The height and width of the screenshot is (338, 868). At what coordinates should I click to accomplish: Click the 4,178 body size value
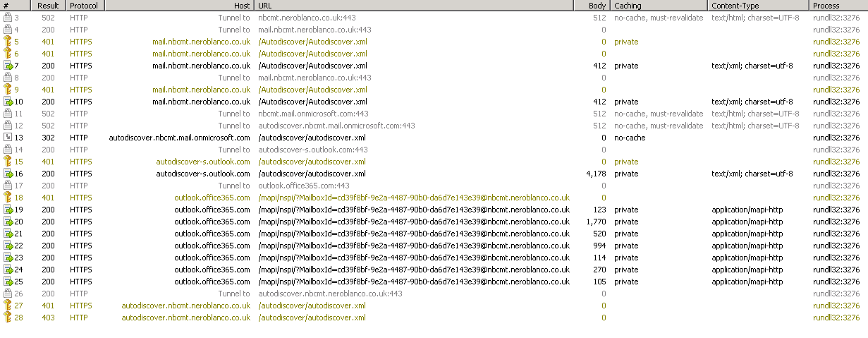coord(597,174)
